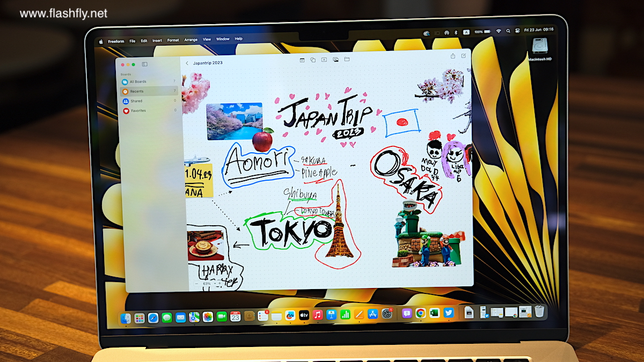Viewport: 644px width, 362px height.
Task: Click the Wi-Fi status icon
Action: tap(498, 32)
